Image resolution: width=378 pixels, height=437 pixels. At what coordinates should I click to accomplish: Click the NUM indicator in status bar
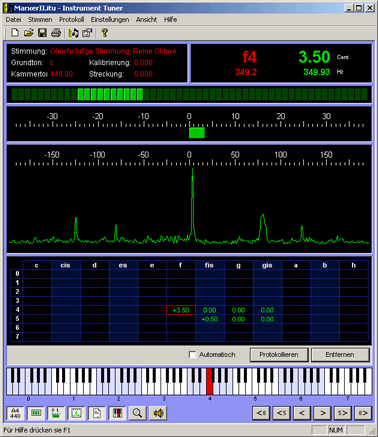click(336, 430)
